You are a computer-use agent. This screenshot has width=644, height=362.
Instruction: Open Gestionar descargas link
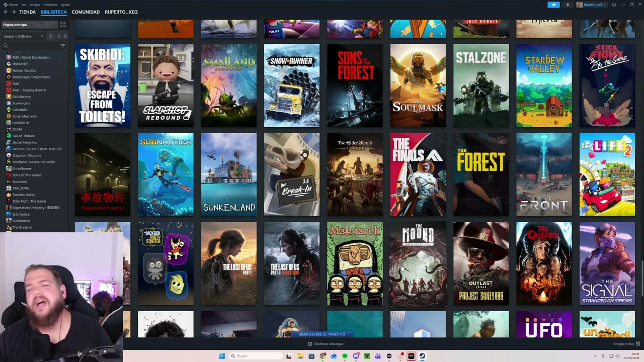326,344
